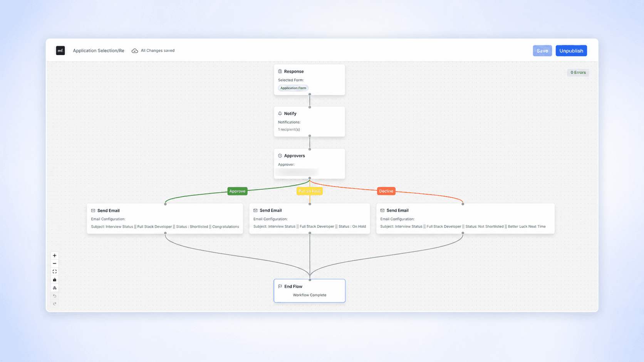Click the green Approve branch label

click(x=237, y=191)
